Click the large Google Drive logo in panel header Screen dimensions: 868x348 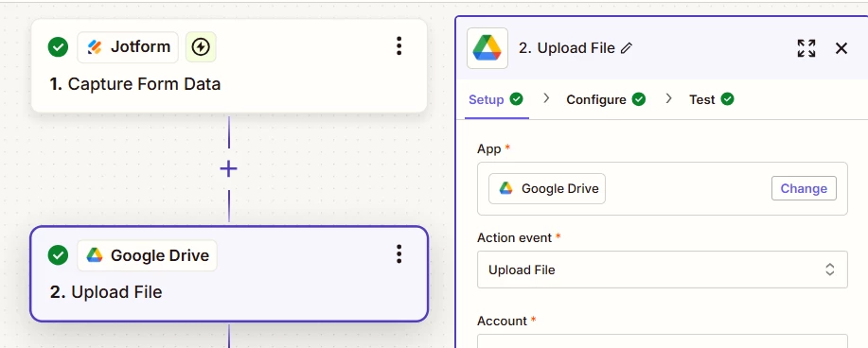click(487, 48)
